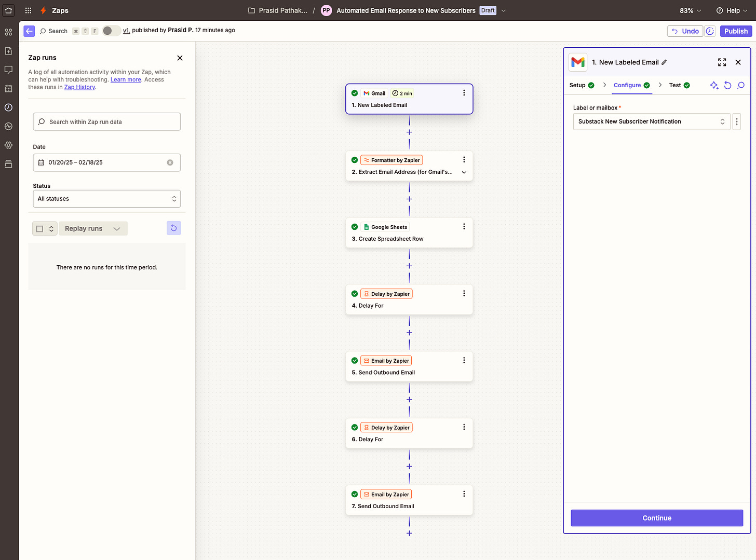Click the search icon in step panel tabs

point(741,85)
